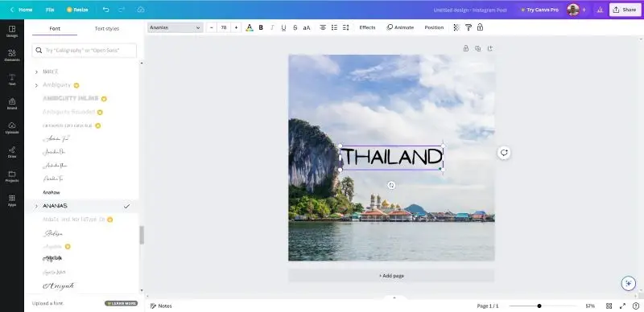
Task: Toggle strikethrough formatting
Action: click(x=295, y=27)
